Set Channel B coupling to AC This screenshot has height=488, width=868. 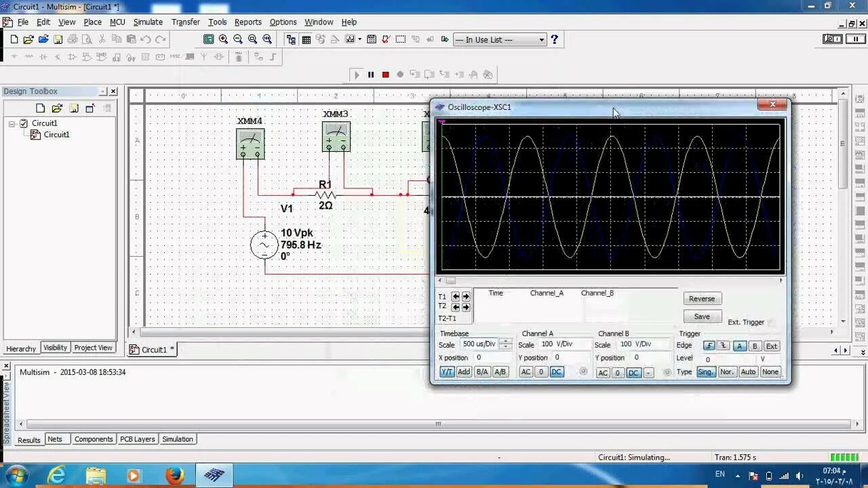(603, 373)
